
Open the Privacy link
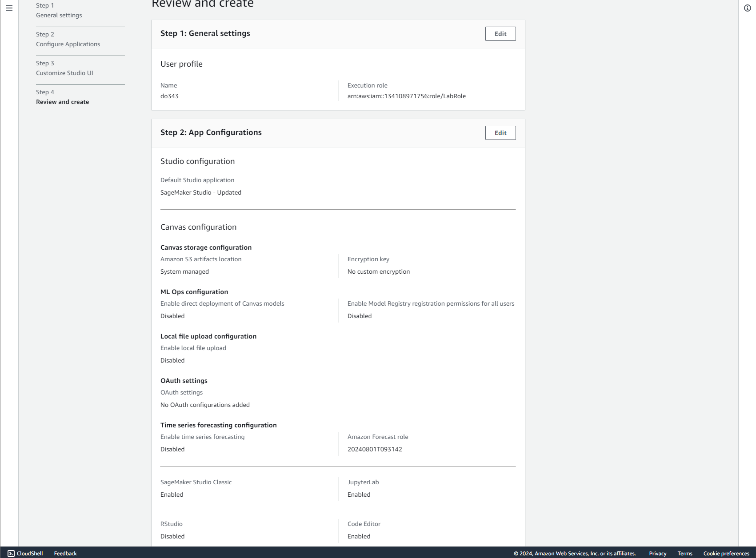point(657,553)
